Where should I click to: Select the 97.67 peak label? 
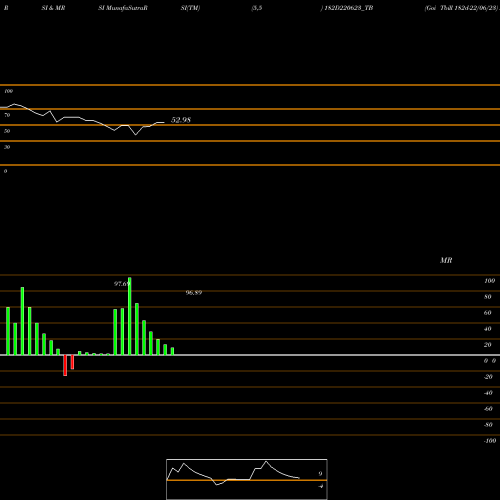122,284
